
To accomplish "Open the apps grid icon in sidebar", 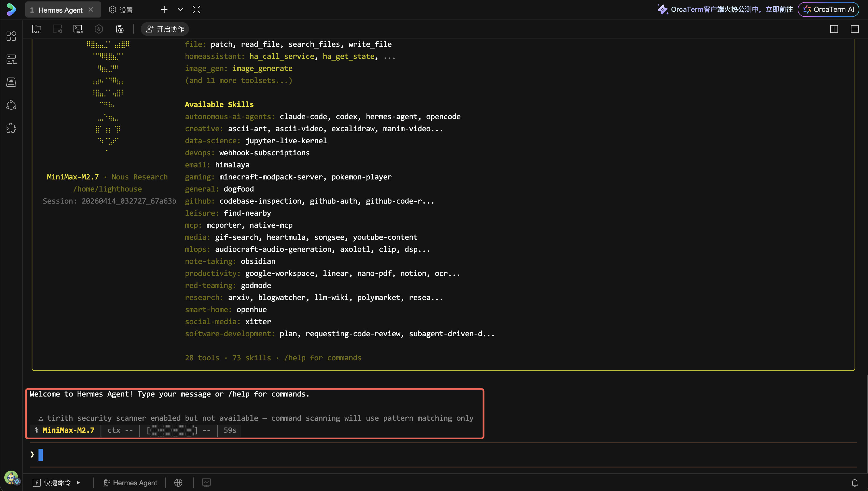I will [11, 36].
